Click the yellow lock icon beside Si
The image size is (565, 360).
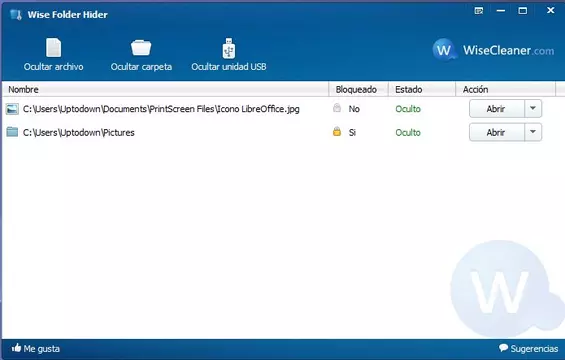click(337, 132)
